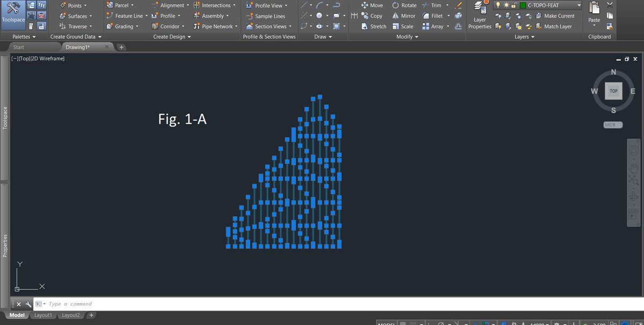
Task: Click the Make Current button
Action: [558, 16]
